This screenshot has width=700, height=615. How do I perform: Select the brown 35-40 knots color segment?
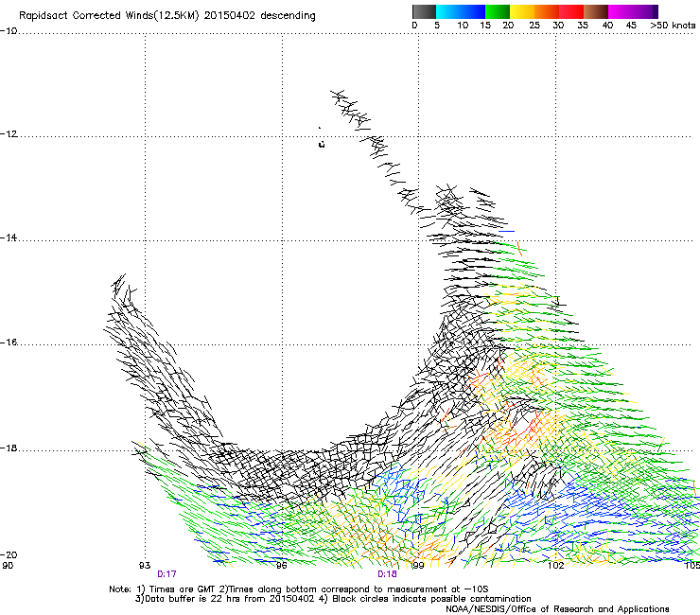point(596,11)
